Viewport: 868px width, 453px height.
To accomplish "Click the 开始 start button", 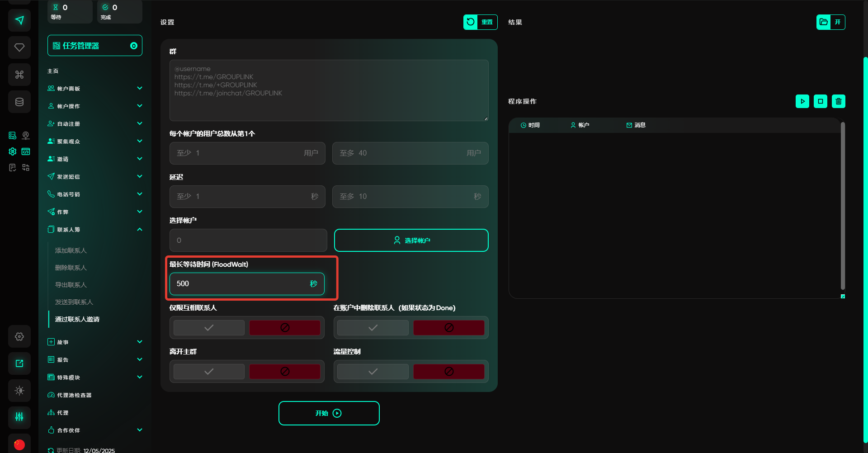I will [x=329, y=413].
